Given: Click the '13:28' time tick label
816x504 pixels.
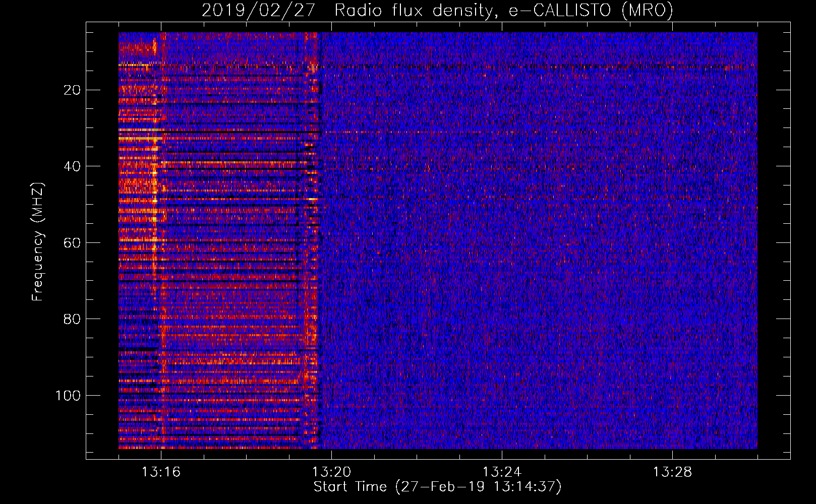Looking at the screenshot, I should pos(672,472).
